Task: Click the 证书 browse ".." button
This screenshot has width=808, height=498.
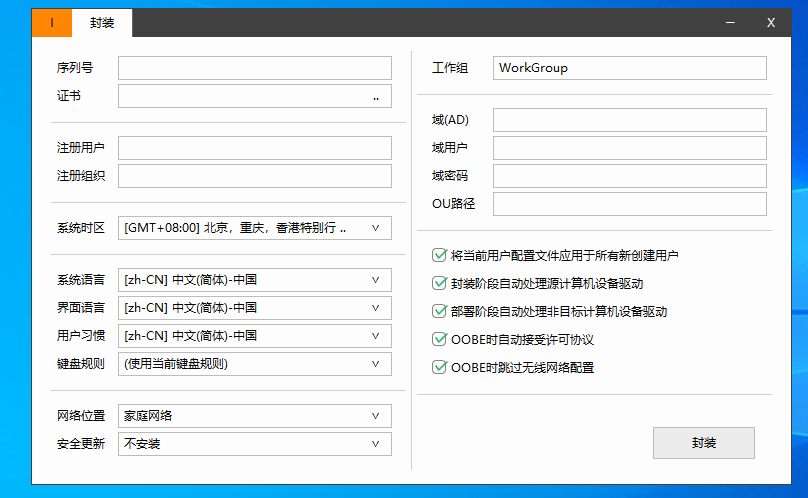Action: click(x=376, y=97)
